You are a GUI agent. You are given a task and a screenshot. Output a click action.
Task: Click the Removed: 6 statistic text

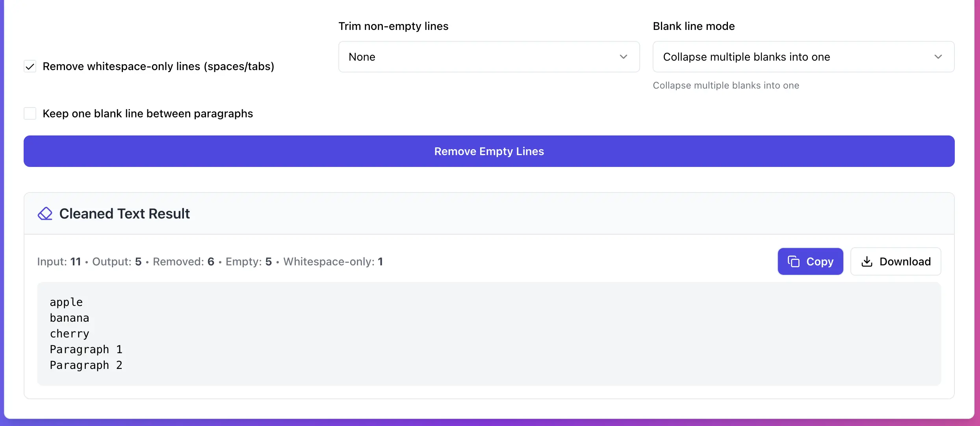183,261
